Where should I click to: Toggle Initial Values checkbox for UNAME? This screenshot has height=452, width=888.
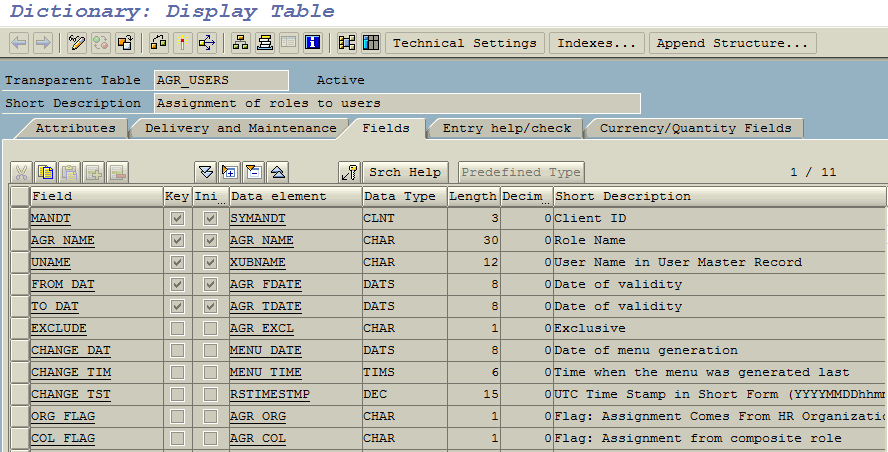pos(210,262)
